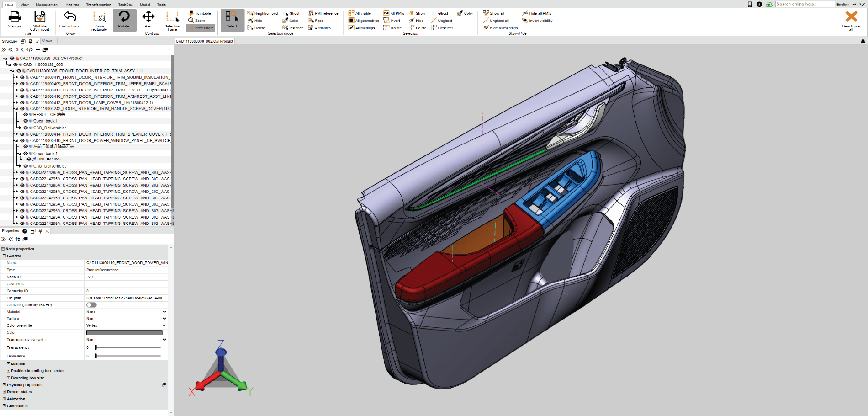Switch to the Transformation tab

(x=98, y=5)
